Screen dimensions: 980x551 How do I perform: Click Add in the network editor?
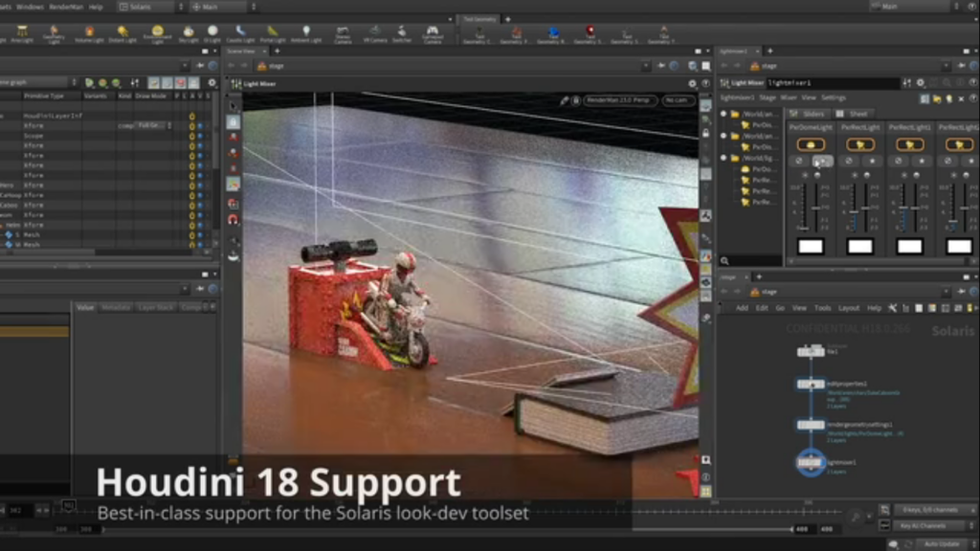(x=742, y=308)
